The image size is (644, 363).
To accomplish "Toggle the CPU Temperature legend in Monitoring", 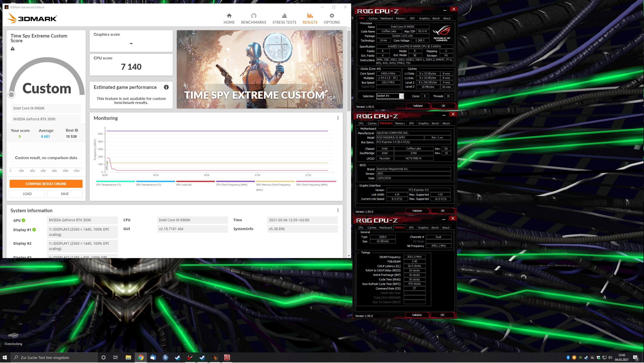I will coord(115,184).
